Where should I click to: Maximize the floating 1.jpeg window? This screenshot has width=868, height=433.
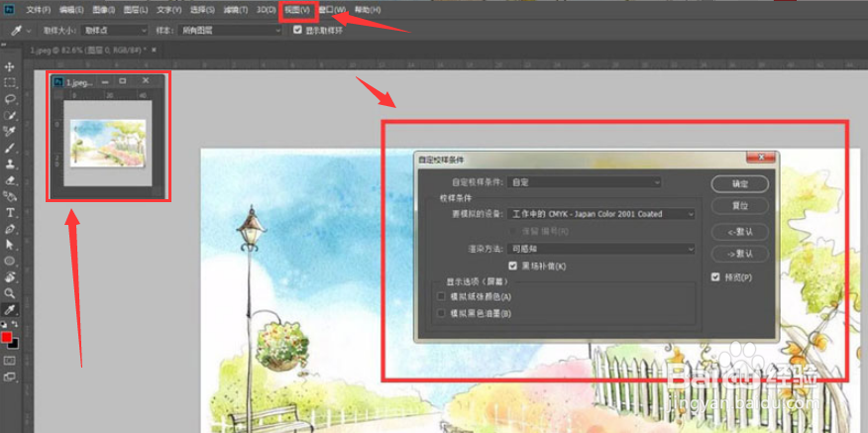coord(123,81)
